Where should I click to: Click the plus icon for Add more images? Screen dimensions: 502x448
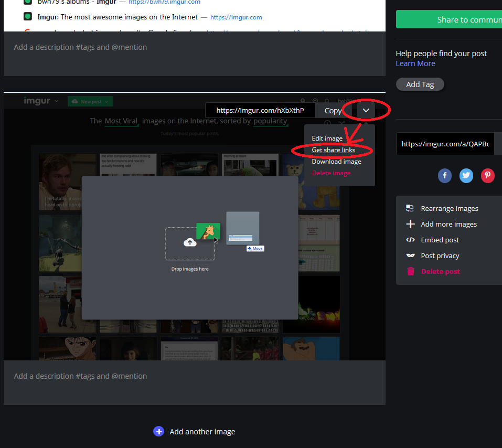tap(410, 224)
